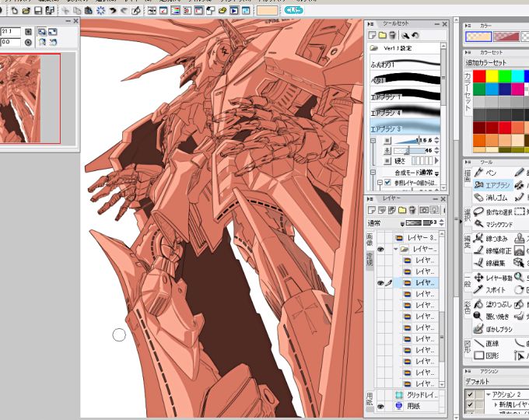The height and width of the screenshot is (420, 529).
Task: Click the 硬さ hardness arrow
Action: pos(437,160)
